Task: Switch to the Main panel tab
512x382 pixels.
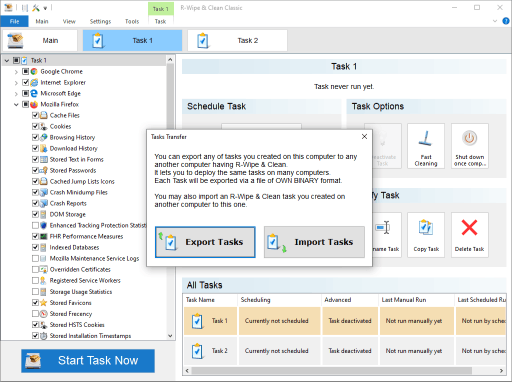Action: tap(40, 41)
